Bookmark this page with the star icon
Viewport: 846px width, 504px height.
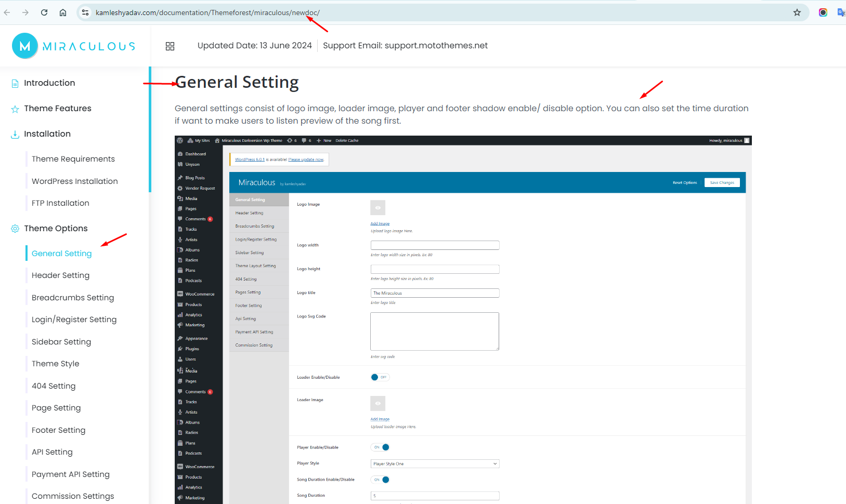coord(797,12)
